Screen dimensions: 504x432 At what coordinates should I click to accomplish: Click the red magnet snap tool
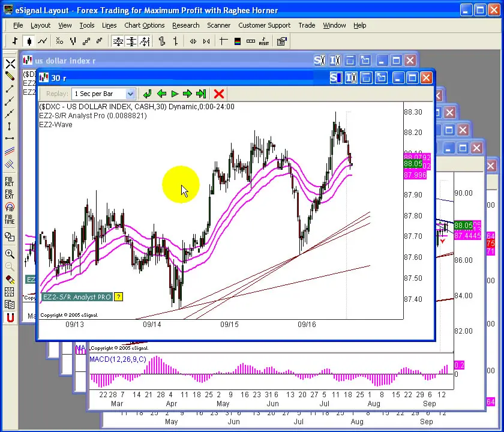pos(10,317)
